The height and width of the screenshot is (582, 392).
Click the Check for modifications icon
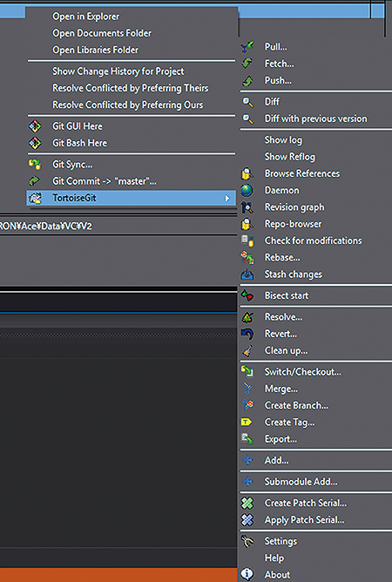[x=247, y=240]
